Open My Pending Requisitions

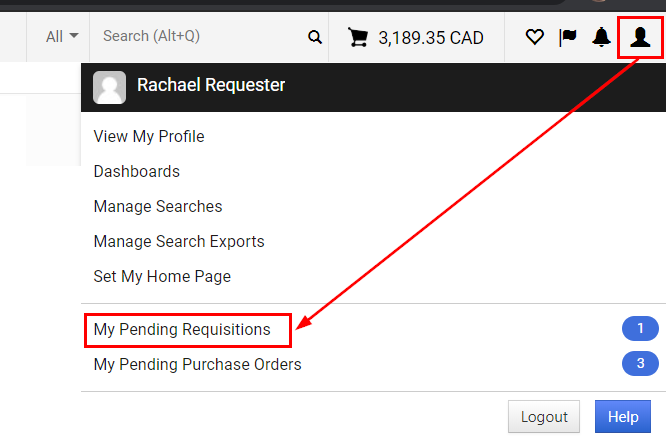pos(182,329)
